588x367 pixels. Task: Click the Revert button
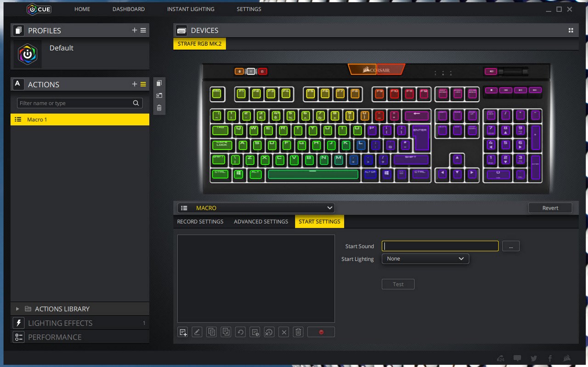[x=550, y=208]
